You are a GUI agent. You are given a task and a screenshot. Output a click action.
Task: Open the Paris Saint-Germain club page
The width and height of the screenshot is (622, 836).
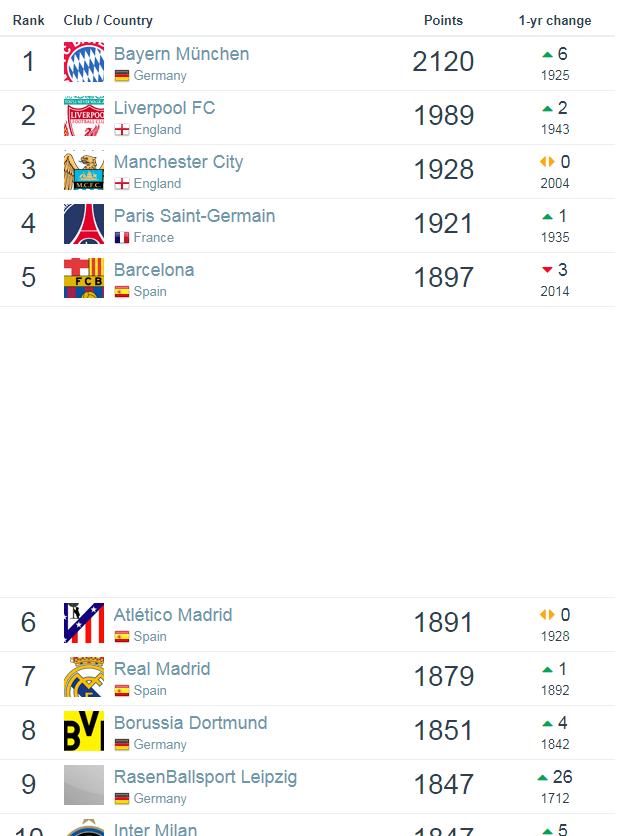point(195,216)
